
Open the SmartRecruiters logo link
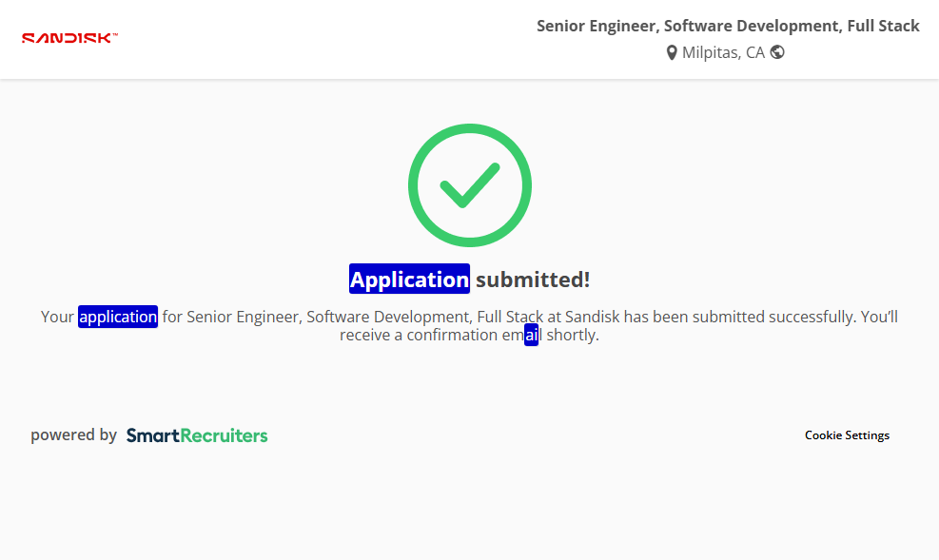197,435
